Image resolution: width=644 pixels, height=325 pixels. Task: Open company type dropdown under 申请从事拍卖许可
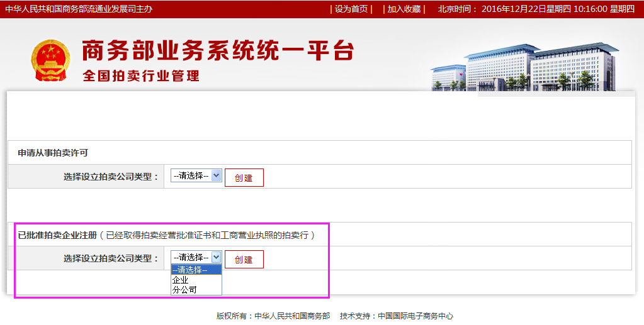coord(196,175)
